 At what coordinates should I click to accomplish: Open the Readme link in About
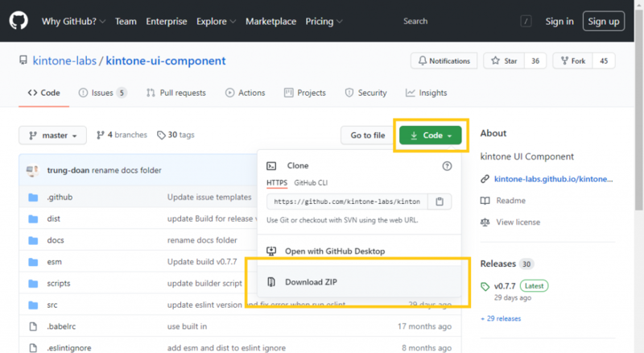point(503,201)
